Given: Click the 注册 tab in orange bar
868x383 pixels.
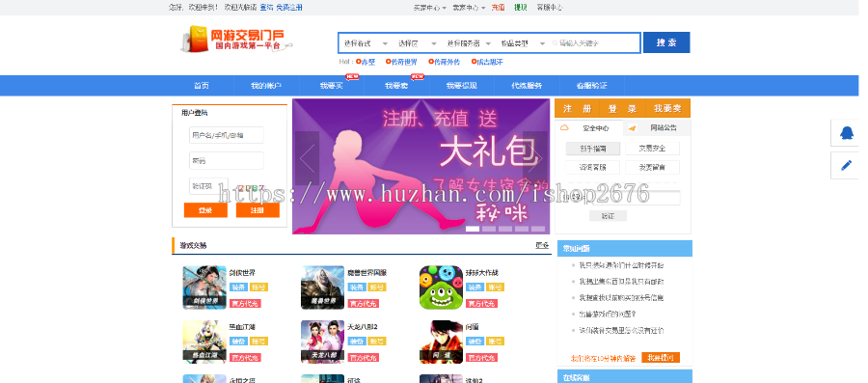Looking at the screenshot, I should tap(577, 108).
